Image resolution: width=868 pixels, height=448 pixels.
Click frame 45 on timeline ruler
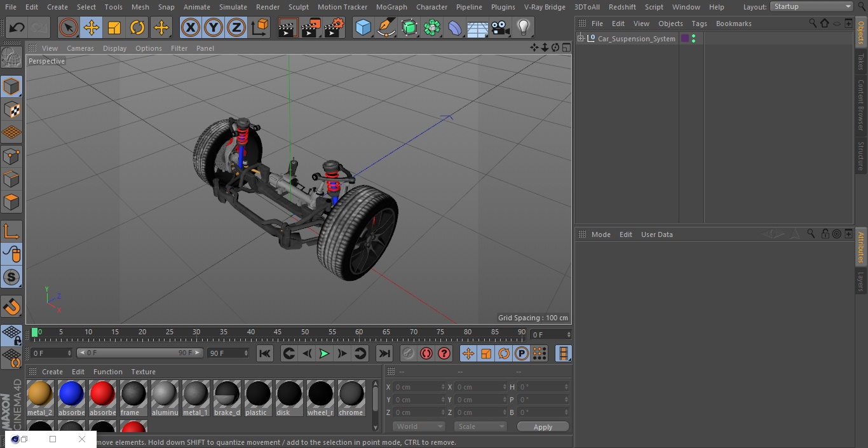278,332
